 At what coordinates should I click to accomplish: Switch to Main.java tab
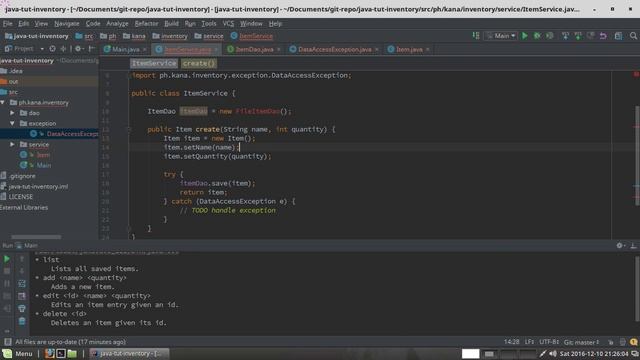[x=125, y=49]
